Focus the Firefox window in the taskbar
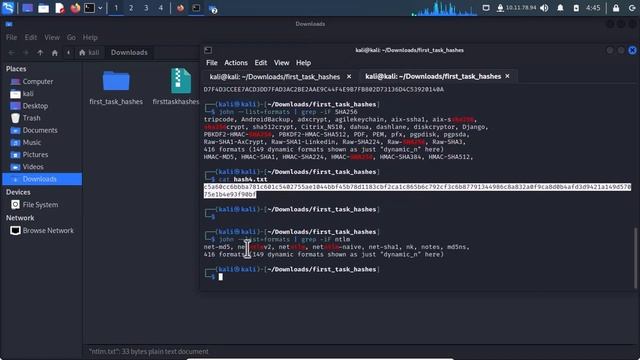Image resolution: width=640 pixels, height=360 pixels. [180, 8]
